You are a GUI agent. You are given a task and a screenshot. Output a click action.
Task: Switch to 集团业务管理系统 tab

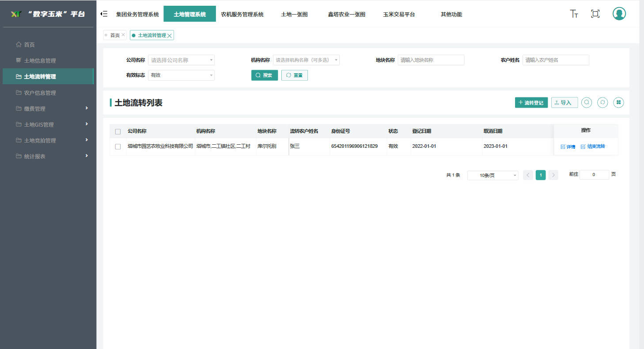[x=137, y=14]
